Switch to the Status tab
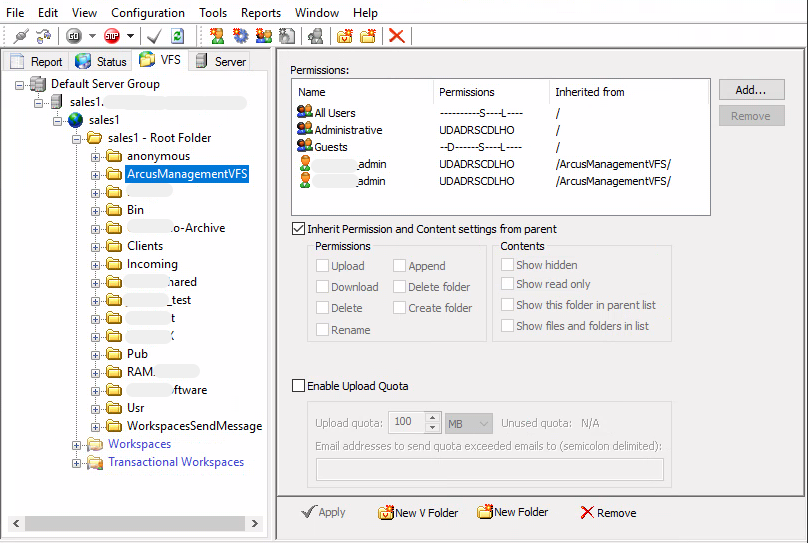 [101, 62]
